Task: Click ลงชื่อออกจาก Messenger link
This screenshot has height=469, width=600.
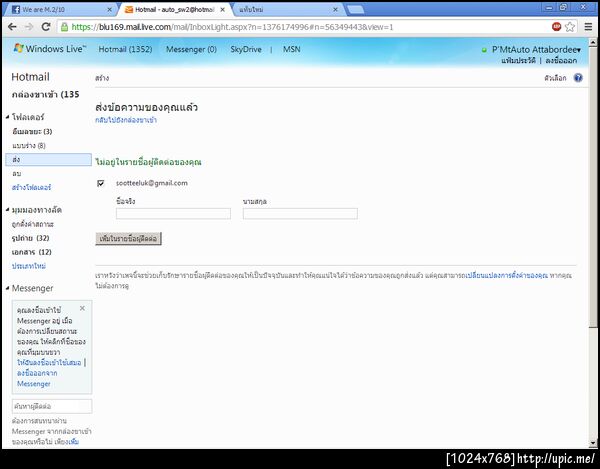Action: [x=37, y=378]
